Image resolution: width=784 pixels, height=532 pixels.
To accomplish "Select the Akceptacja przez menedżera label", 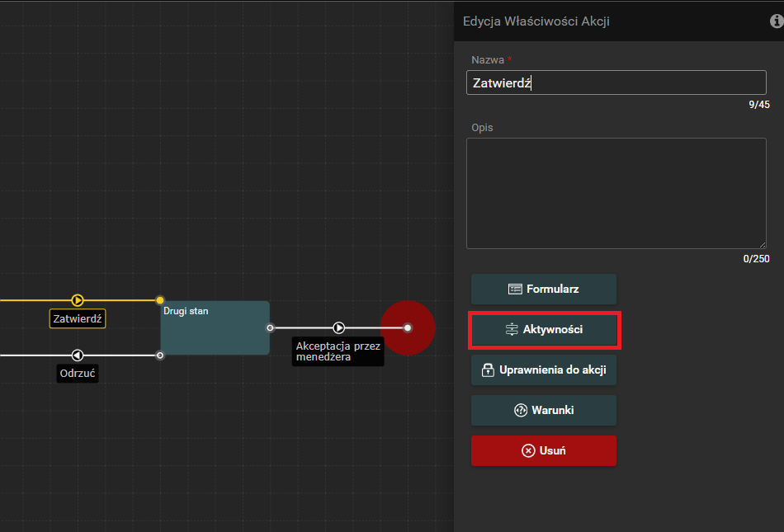I will pos(338,352).
